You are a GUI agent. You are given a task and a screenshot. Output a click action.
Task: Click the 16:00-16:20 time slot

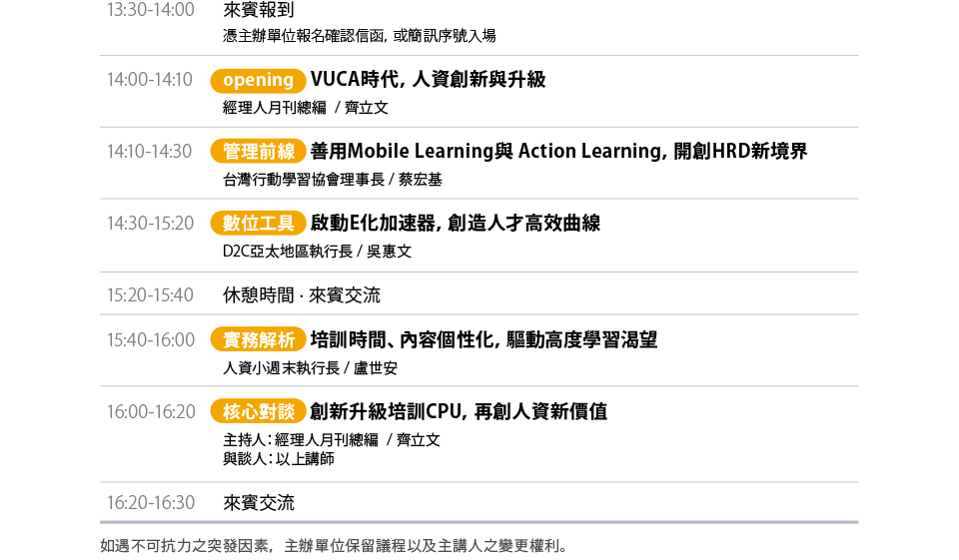tap(151, 412)
